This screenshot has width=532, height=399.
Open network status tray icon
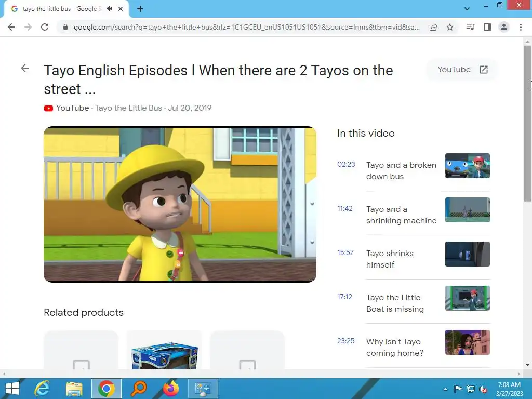pyautogui.click(x=471, y=389)
